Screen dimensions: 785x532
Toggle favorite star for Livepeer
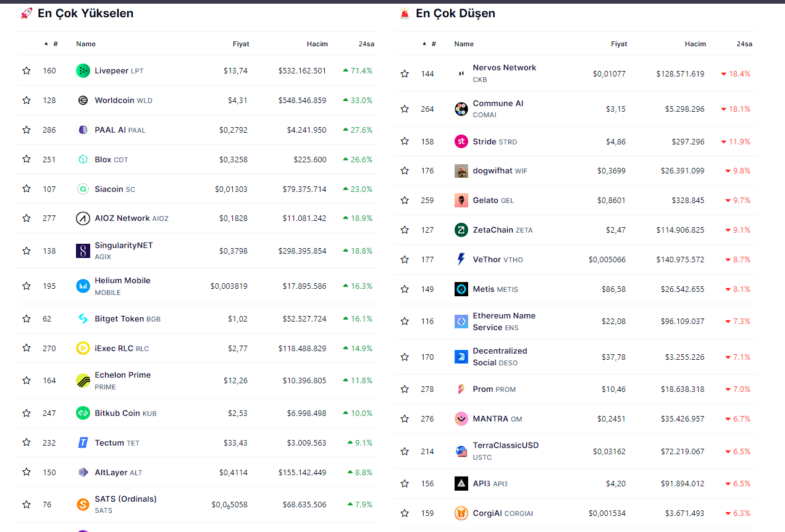pos(27,71)
